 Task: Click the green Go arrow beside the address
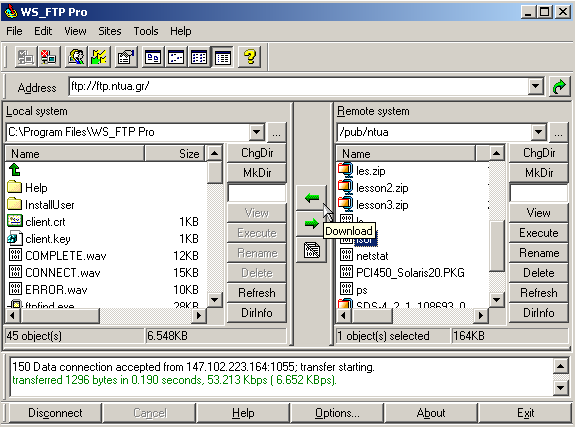click(x=559, y=87)
